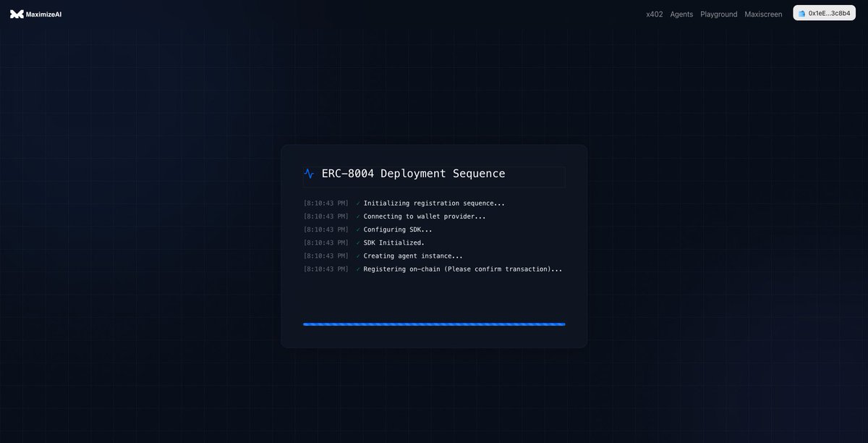Click the MaximizeAI logo
The height and width of the screenshot is (443, 868).
coord(36,14)
